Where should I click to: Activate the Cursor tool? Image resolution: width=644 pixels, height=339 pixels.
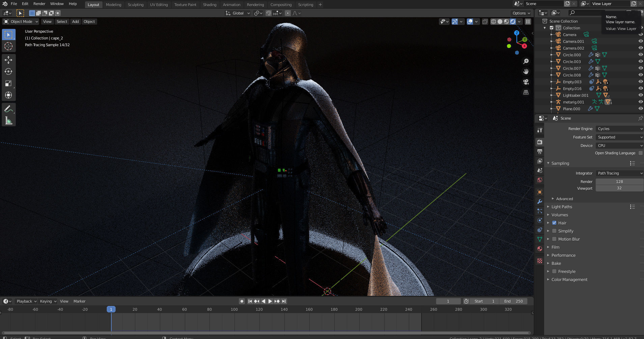click(x=9, y=46)
